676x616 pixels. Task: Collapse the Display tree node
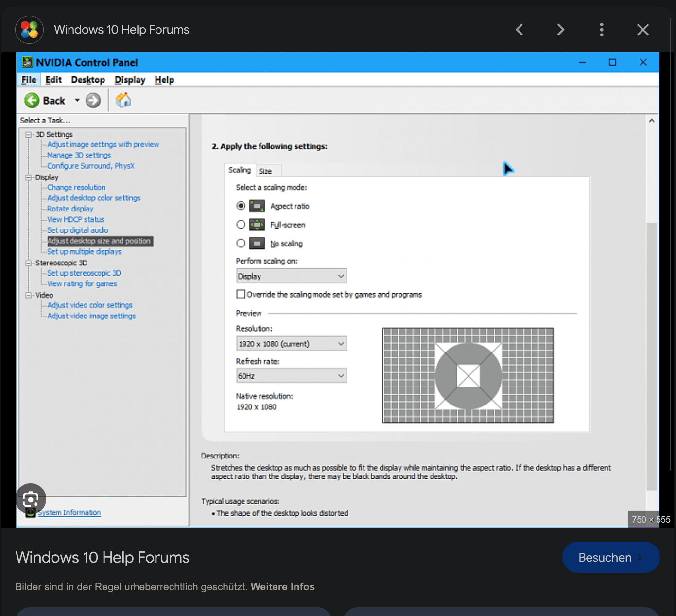[29, 177]
